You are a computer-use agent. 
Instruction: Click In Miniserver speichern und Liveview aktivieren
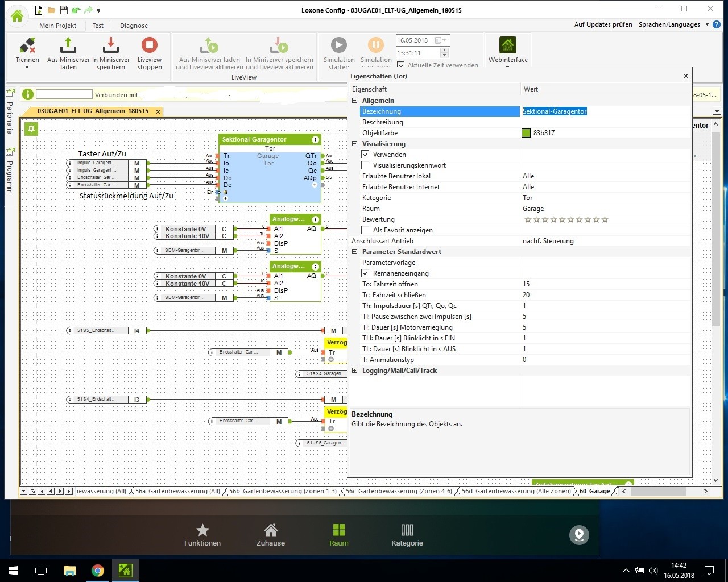point(279,53)
